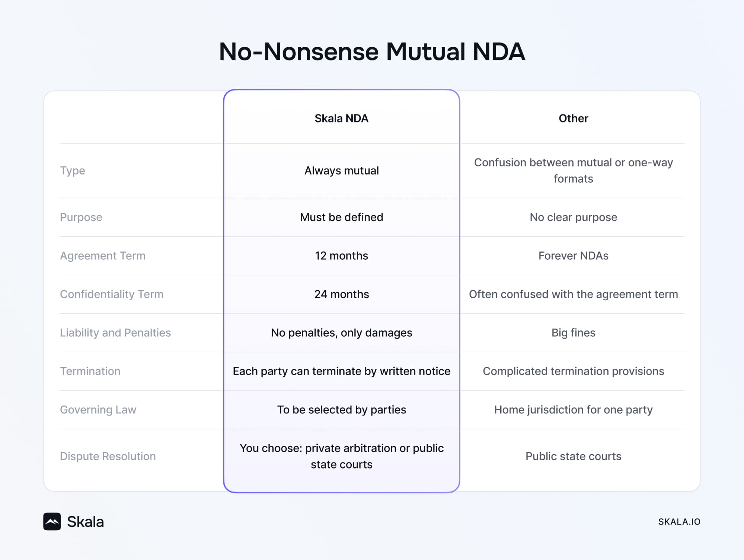Screen dimensions: 744x560
Task: Select the Agreement Term row label
Action: pos(103,256)
